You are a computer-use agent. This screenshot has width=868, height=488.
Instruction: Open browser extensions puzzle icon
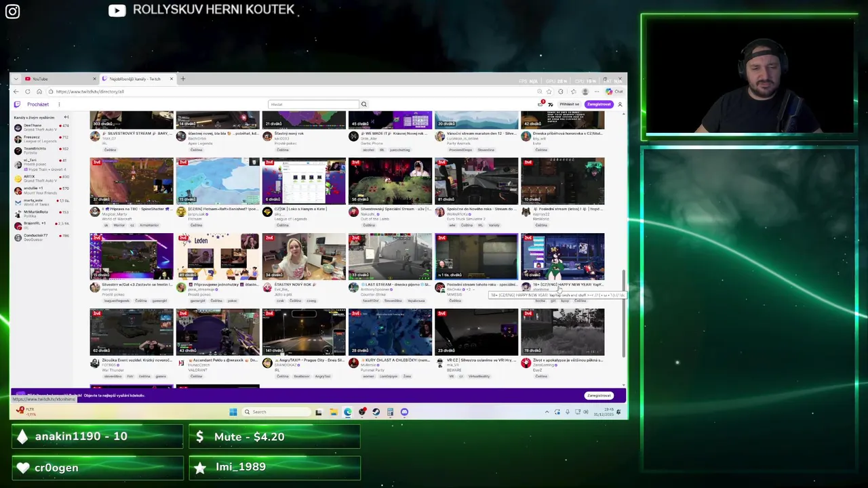coord(561,91)
